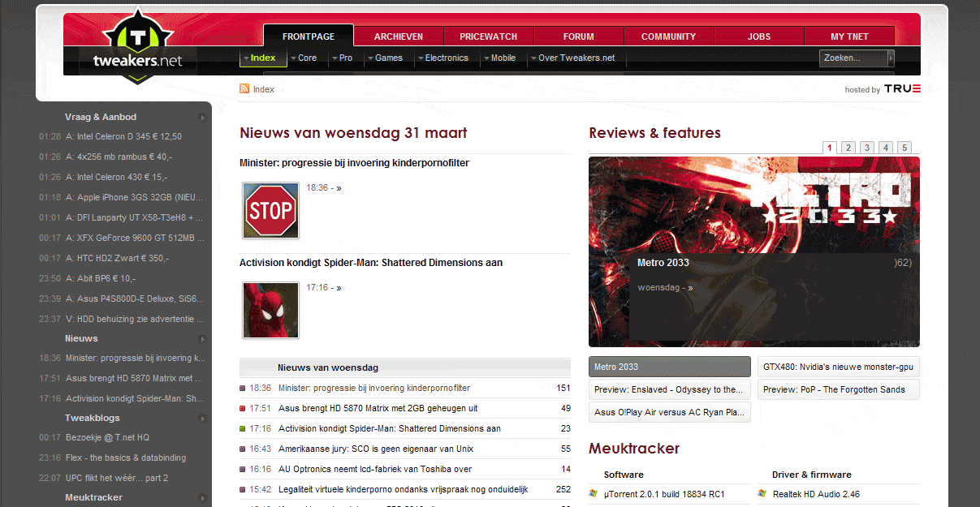Click the Windows icon beside µTorrent 2.0.1
This screenshot has width=980, height=507.
coord(593,493)
